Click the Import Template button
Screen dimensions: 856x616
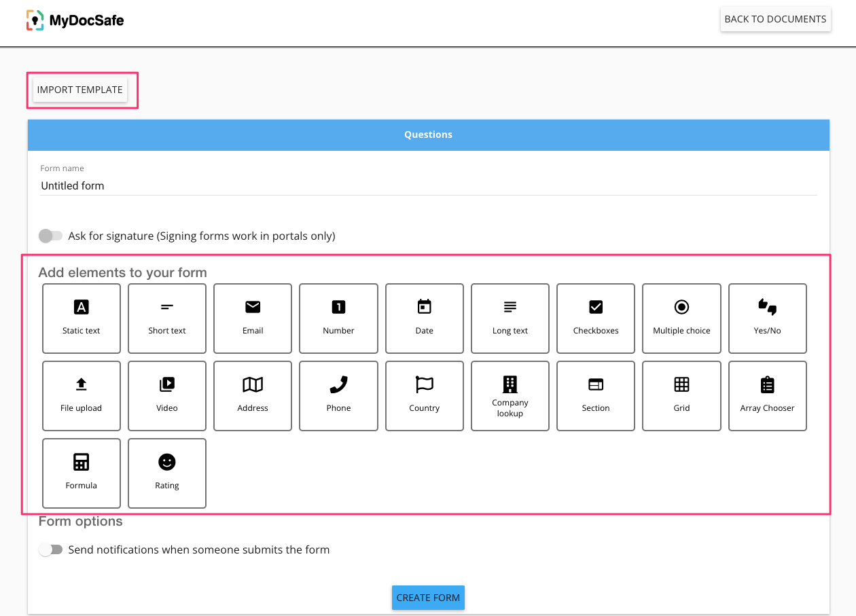[x=80, y=90]
